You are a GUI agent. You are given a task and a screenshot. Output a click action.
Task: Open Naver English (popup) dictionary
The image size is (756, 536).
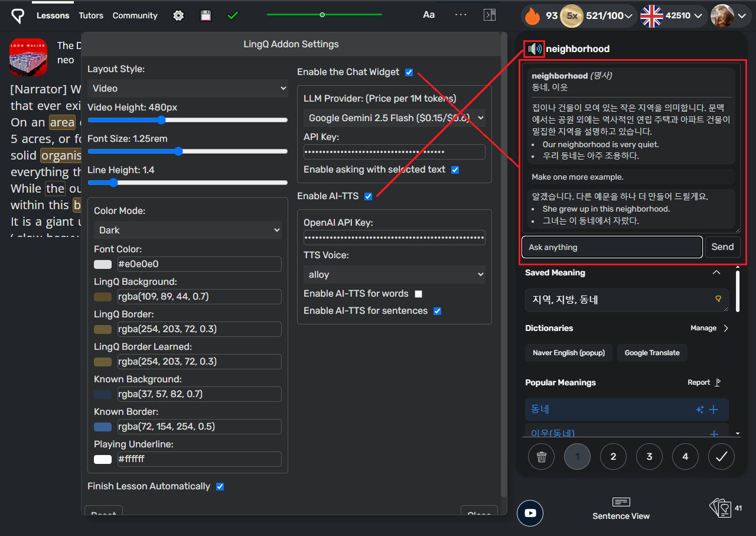pyautogui.click(x=569, y=353)
